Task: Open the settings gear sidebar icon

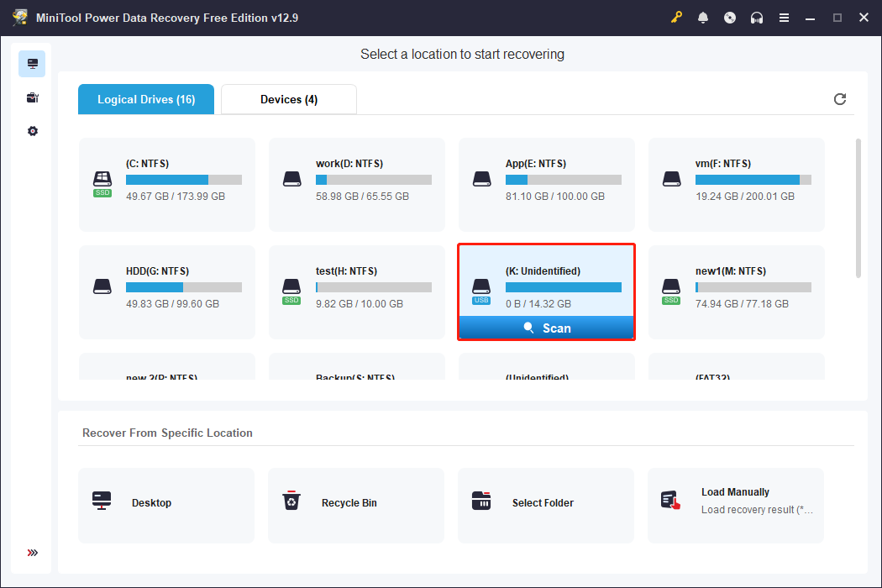Action: pyautogui.click(x=32, y=131)
